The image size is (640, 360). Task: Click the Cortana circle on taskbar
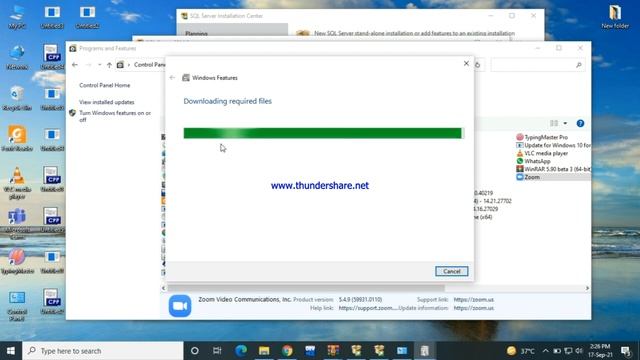coord(195,351)
